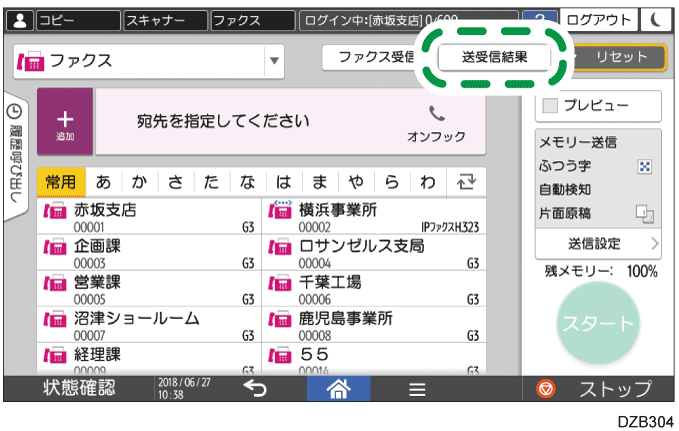
Task: Select destination 経理課
Action: click(x=149, y=359)
